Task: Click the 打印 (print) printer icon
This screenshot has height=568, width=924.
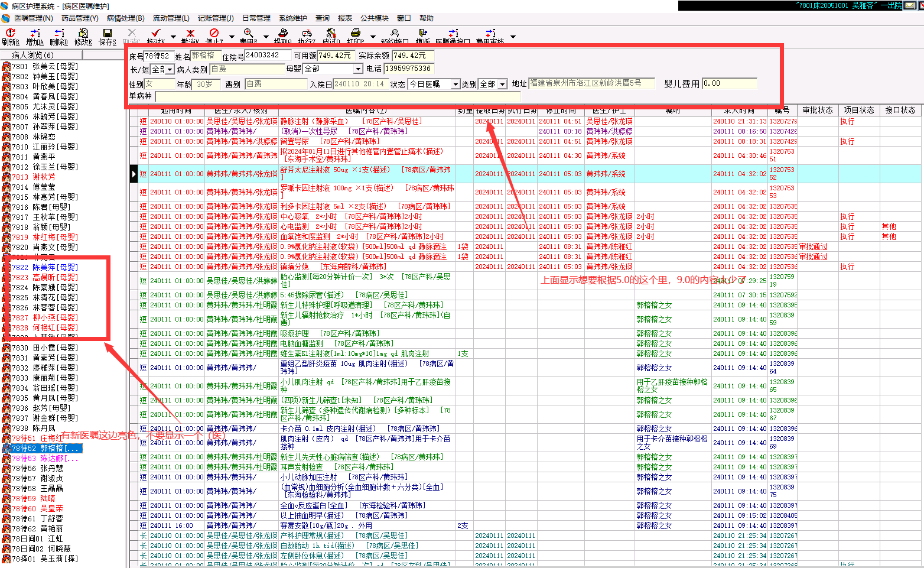Action: coord(355,33)
